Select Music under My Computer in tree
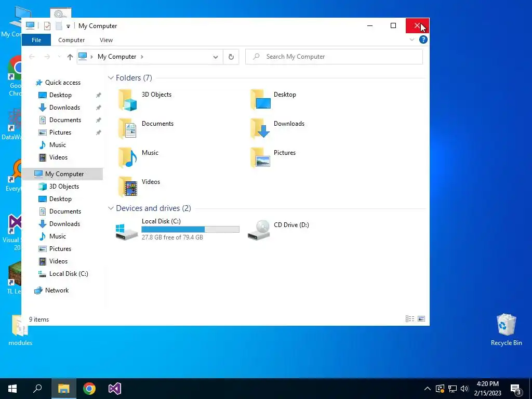 57,236
